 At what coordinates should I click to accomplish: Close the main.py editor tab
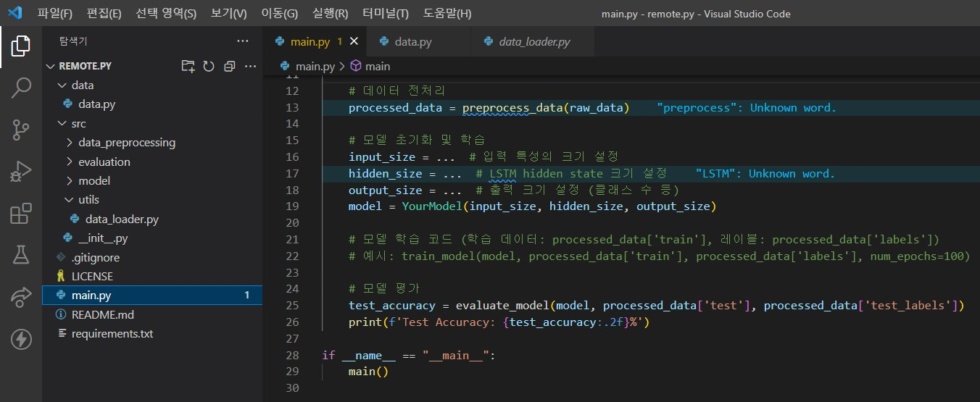click(x=354, y=41)
